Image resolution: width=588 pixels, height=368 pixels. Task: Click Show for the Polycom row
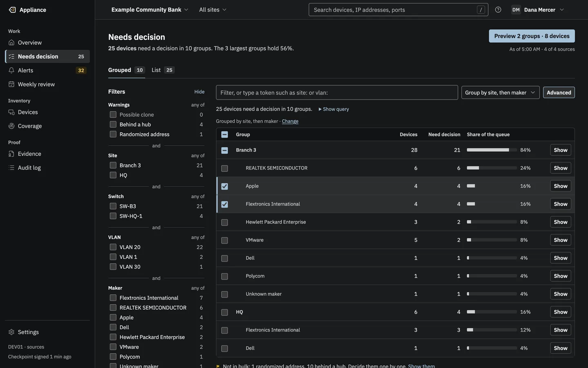click(560, 276)
